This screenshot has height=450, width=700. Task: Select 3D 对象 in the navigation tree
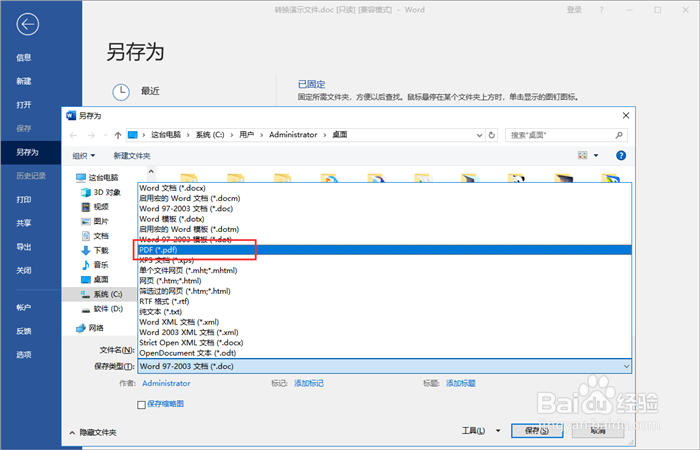pyautogui.click(x=101, y=192)
